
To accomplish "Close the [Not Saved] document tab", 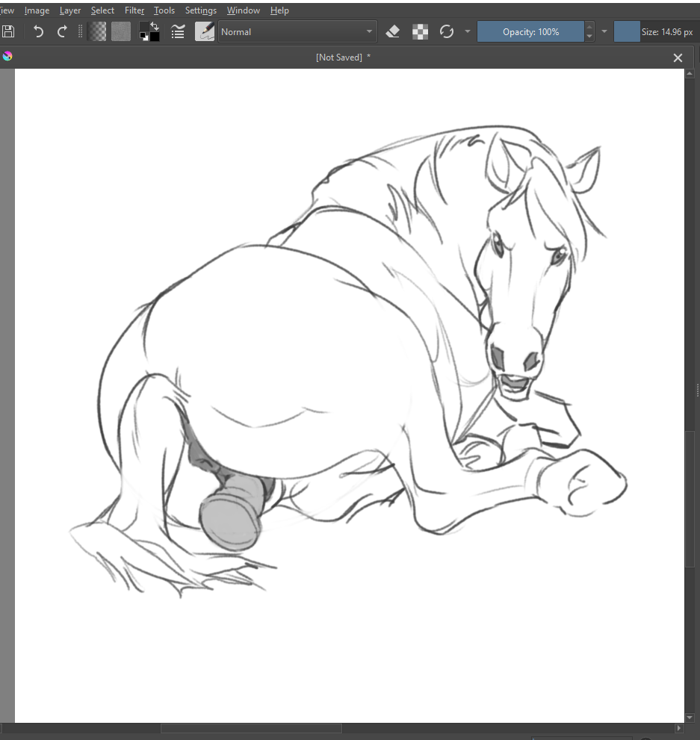I will (x=678, y=57).
